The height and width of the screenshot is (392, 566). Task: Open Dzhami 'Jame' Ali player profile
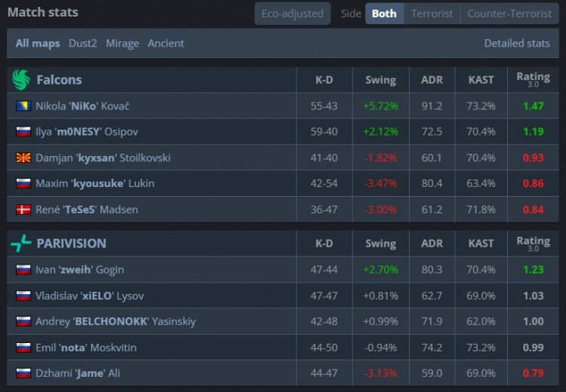78,374
